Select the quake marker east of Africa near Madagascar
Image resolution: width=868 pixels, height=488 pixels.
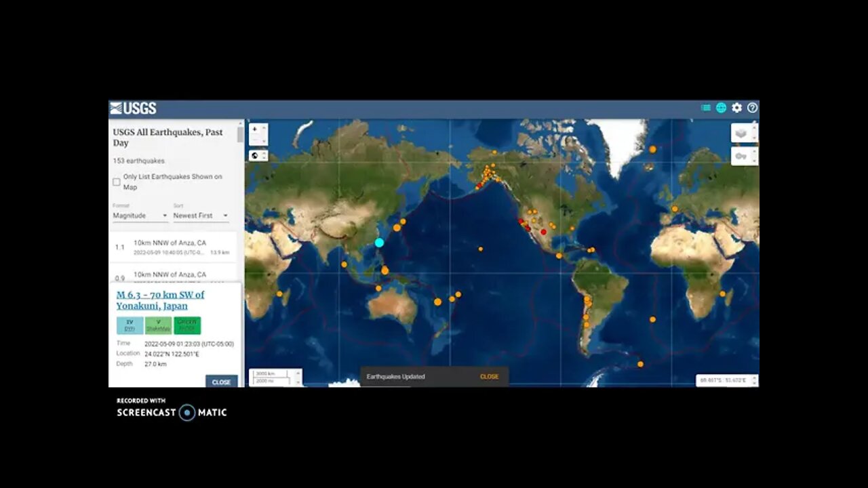[x=722, y=293]
